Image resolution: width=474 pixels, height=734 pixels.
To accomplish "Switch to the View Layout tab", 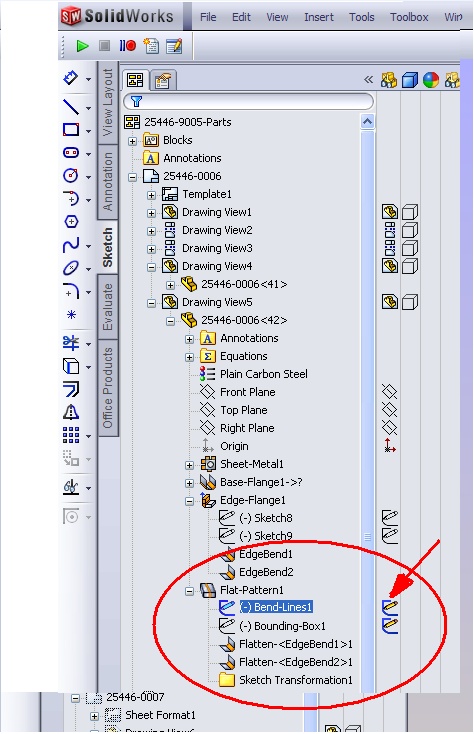I will [108, 102].
